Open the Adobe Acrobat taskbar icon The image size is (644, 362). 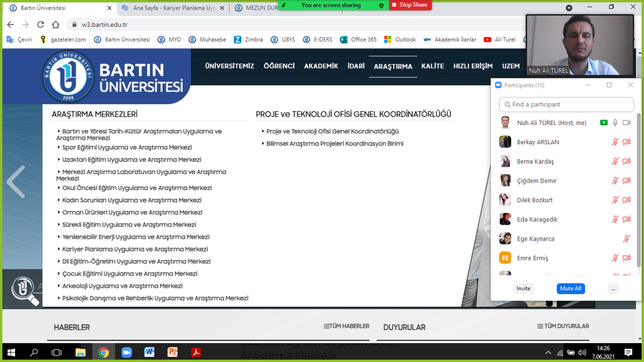196,353
